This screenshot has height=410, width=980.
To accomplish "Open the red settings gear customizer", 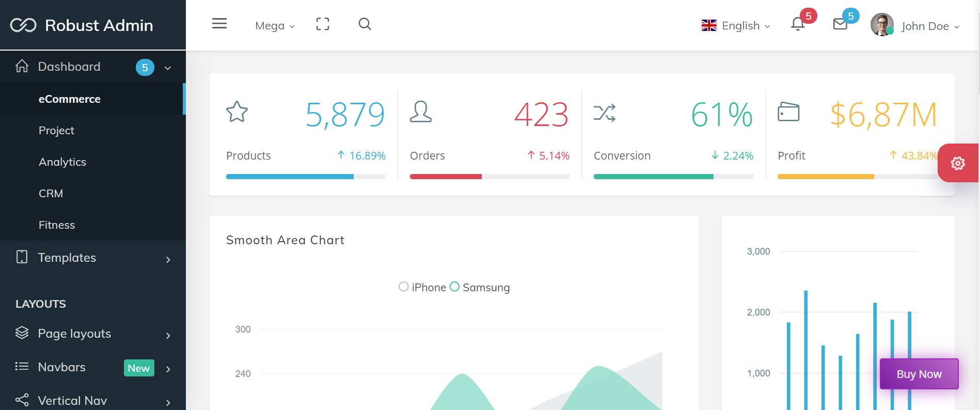I will [958, 163].
